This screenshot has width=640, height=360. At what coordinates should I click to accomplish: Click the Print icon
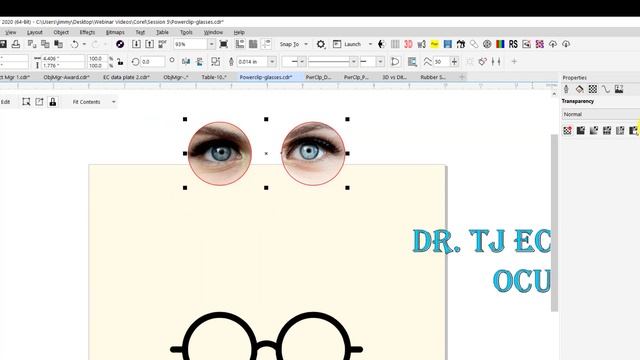pyautogui.click(x=16, y=44)
